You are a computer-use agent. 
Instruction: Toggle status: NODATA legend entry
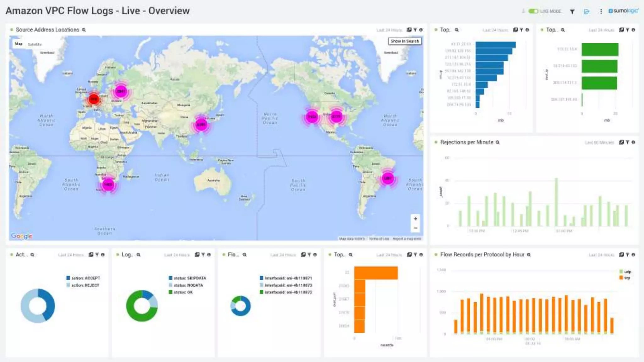tap(188, 285)
